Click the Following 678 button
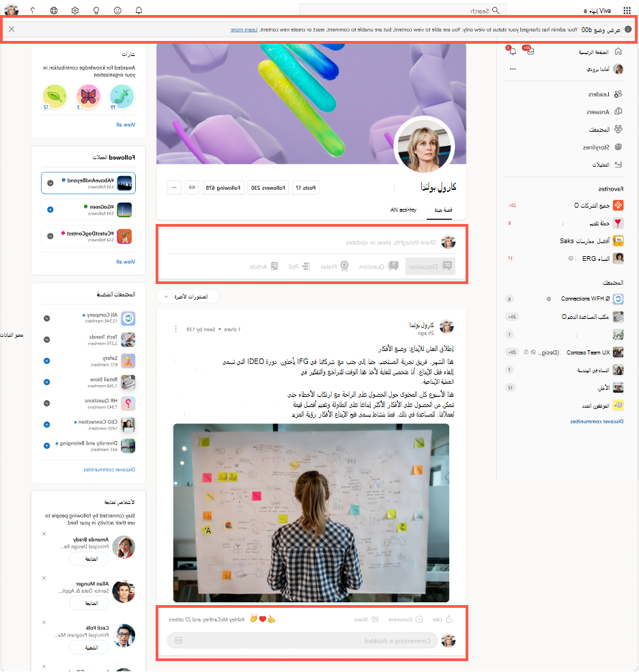This screenshot has height=672, width=639. [x=223, y=188]
